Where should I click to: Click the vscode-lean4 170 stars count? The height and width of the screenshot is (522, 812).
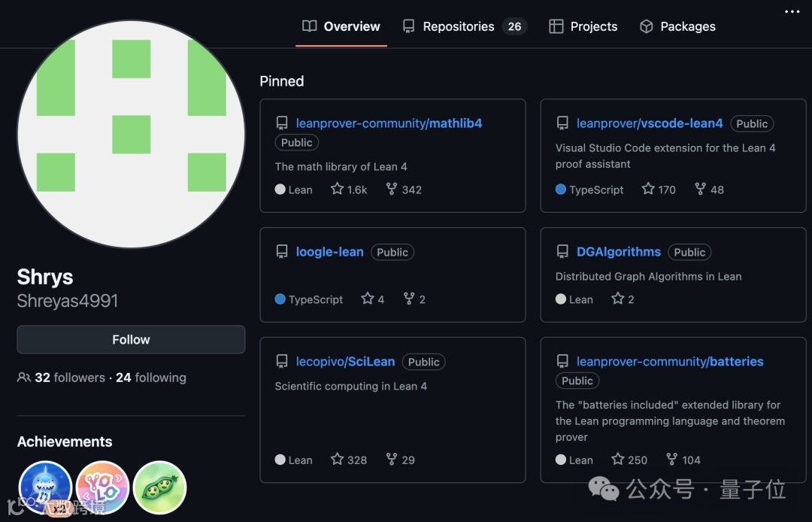click(659, 190)
